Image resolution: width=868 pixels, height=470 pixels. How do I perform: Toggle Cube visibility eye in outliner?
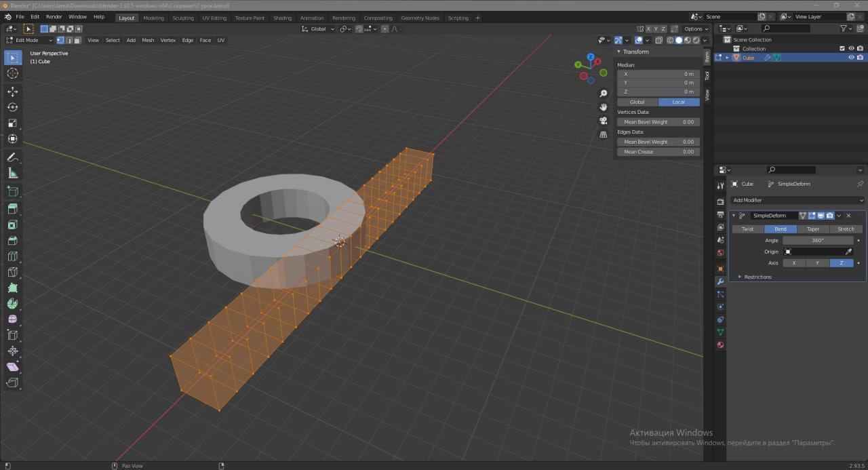pyautogui.click(x=851, y=58)
